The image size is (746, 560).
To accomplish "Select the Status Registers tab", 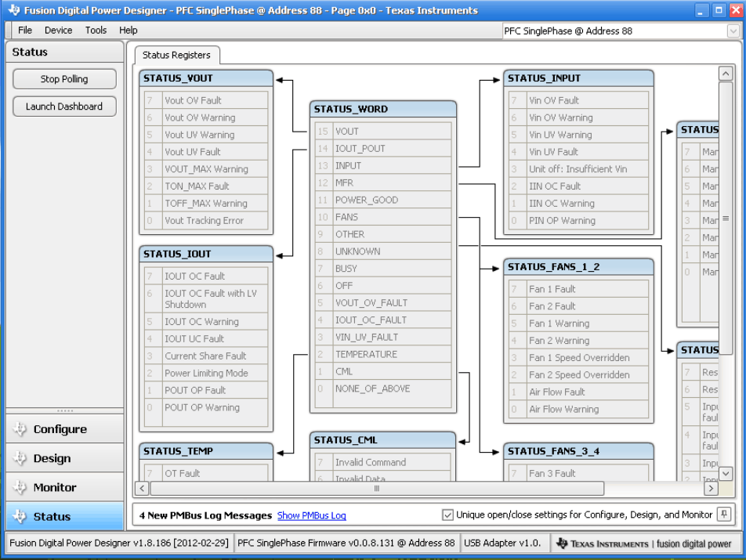I will point(176,56).
